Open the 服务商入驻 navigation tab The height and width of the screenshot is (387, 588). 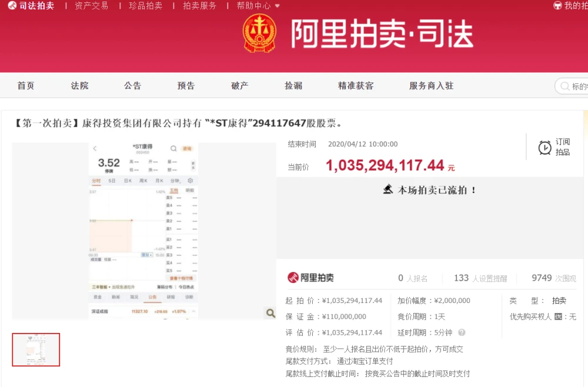click(x=431, y=86)
